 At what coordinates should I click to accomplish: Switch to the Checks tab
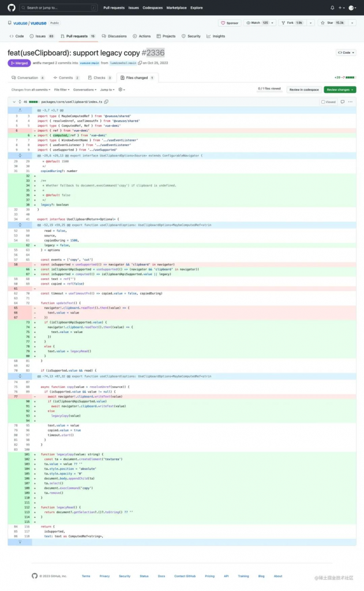100,78
